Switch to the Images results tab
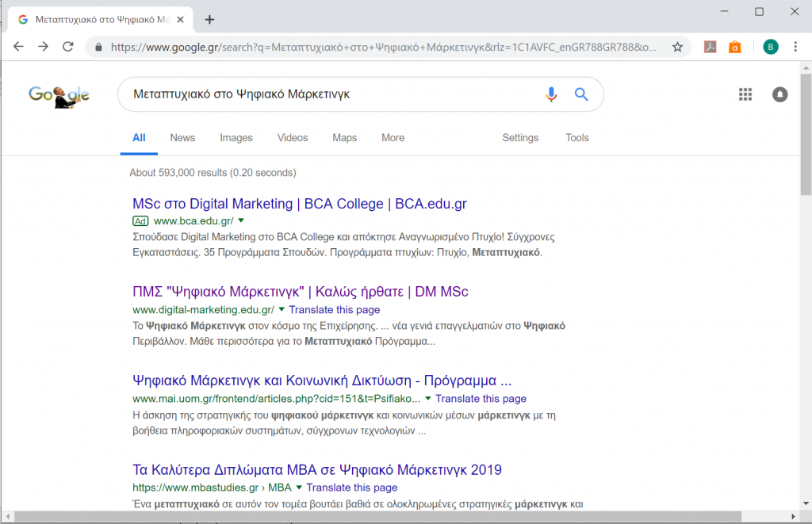812x524 pixels. tap(236, 138)
